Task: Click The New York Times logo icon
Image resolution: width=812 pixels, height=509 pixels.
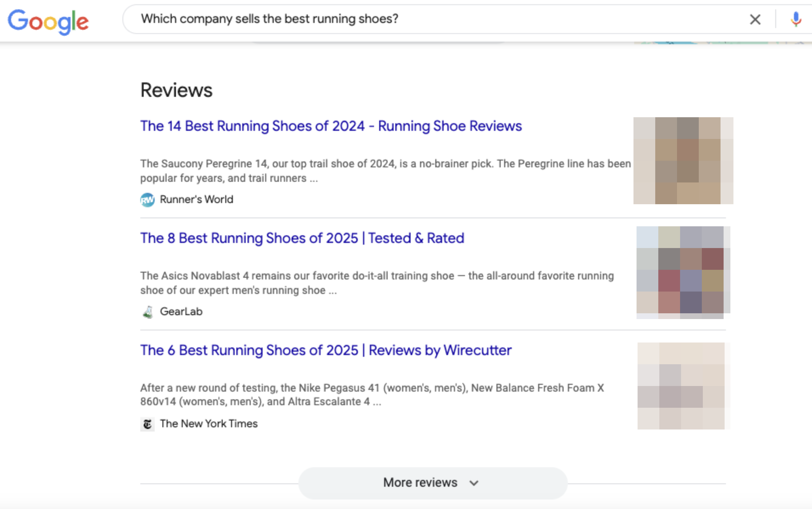Action: pyautogui.click(x=148, y=424)
